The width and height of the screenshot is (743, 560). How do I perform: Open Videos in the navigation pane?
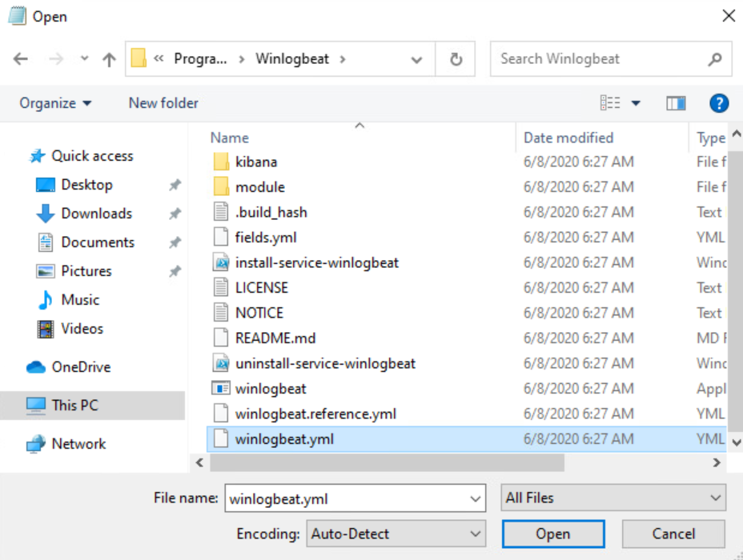[82, 329]
